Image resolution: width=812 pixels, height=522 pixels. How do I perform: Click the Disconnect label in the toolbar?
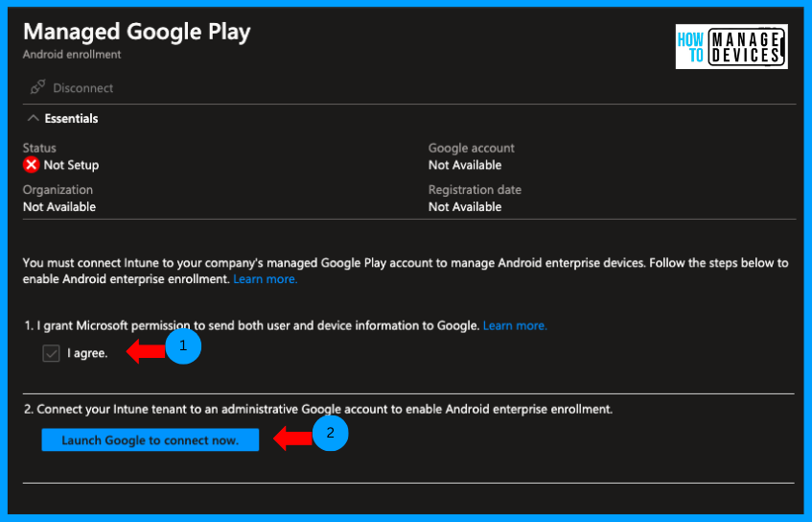(82, 88)
